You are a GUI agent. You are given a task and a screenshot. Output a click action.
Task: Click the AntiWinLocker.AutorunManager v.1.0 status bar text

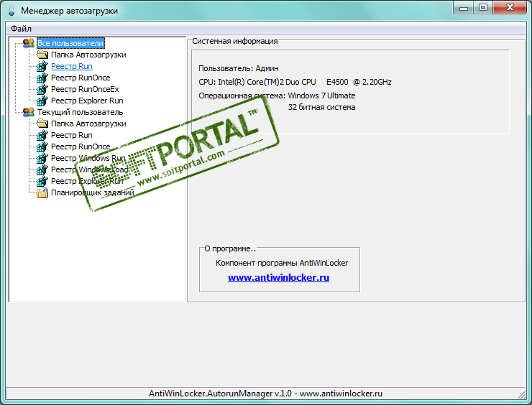265,394
